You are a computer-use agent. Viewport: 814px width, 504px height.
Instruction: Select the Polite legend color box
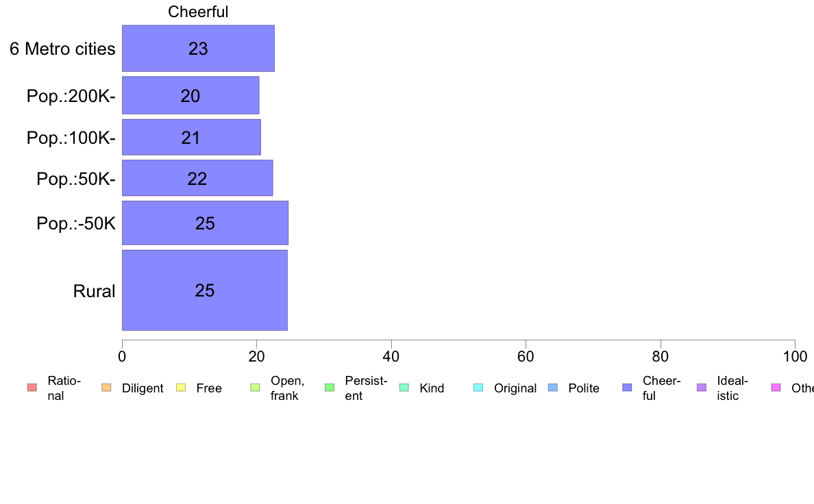point(553,388)
